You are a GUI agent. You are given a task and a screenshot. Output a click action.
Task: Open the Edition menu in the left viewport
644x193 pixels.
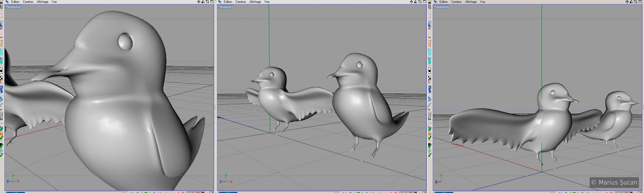pyautogui.click(x=15, y=2)
